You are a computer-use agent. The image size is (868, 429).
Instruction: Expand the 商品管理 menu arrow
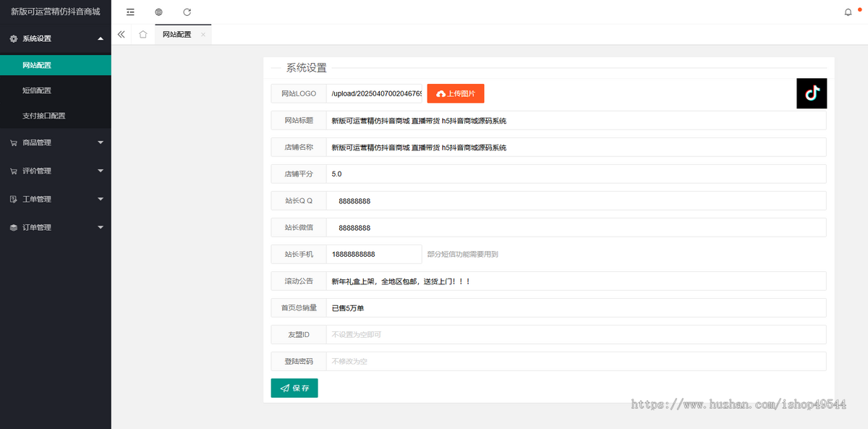(101, 143)
